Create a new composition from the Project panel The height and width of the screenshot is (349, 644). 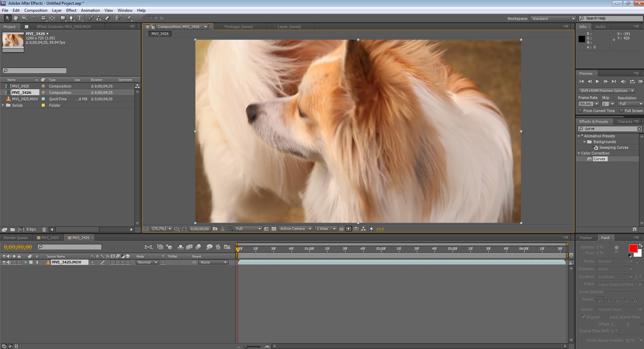point(21,230)
